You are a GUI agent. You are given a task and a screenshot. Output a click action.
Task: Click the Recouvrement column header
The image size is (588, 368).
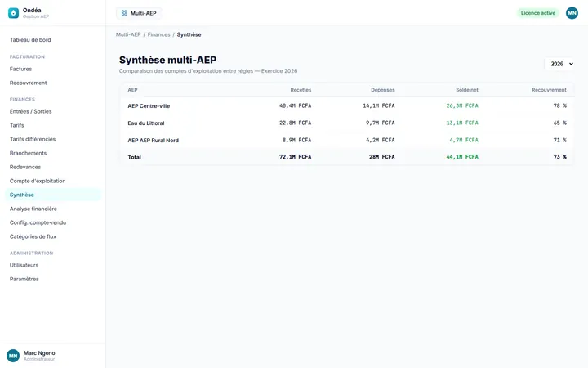tap(549, 90)
